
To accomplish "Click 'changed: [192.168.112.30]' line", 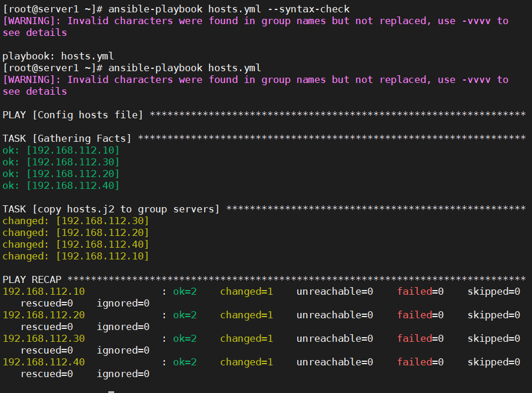I will pyautogui.click(x=76, y=221).
